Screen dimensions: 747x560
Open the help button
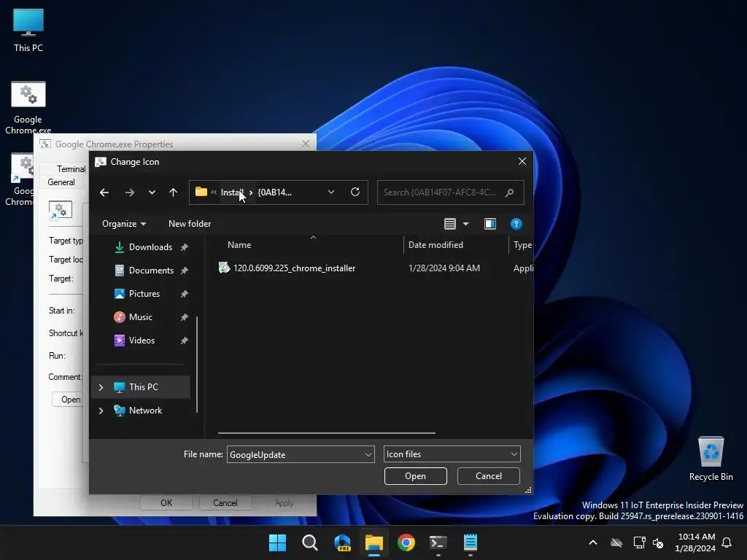[516, 224]
